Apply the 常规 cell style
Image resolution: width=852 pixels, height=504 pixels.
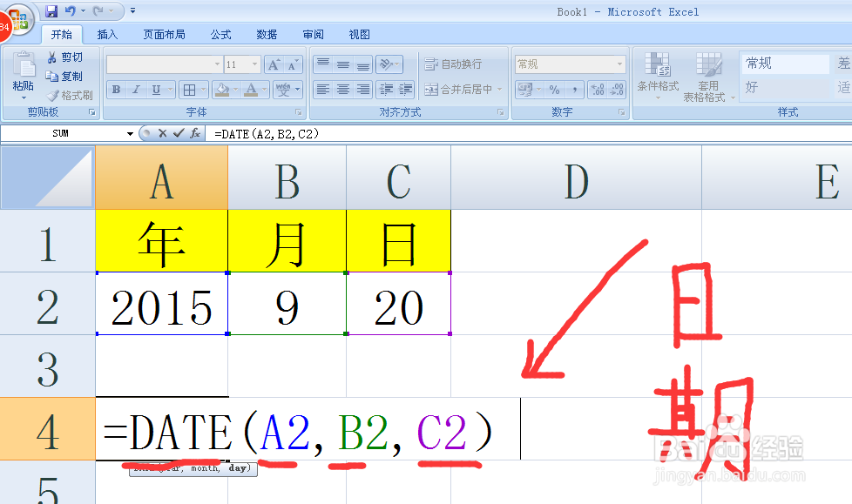click(785, 64)
